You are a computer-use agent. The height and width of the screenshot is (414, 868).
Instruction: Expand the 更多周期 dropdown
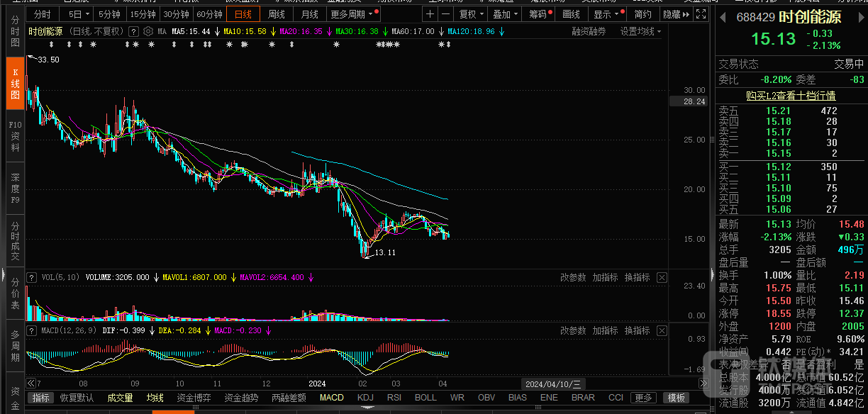click(352, 14)
